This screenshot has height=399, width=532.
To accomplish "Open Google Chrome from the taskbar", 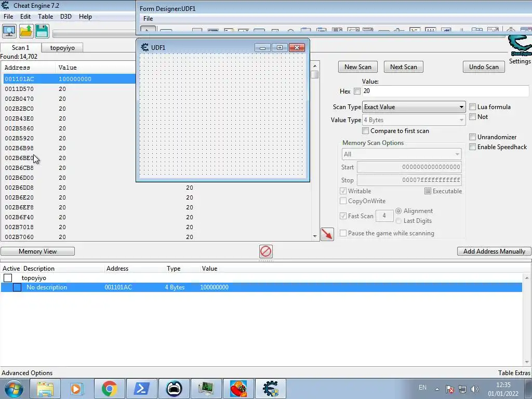I will [x=109, y=389].
